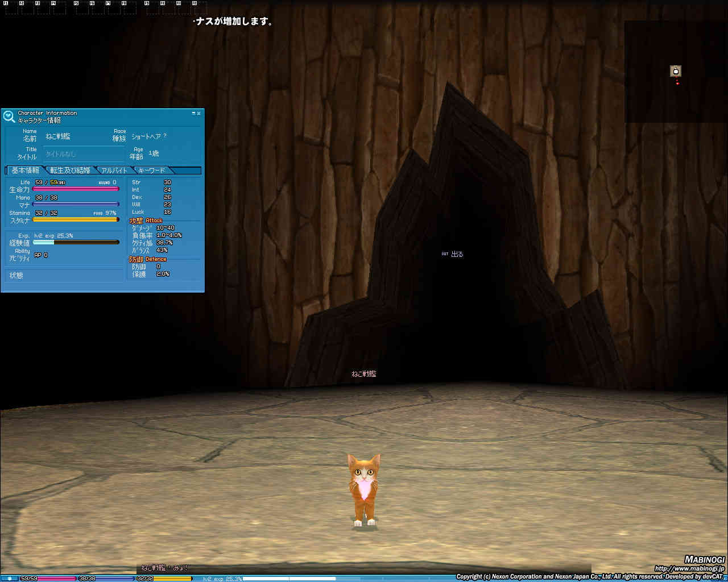Click the character marker on the minimap
728x582 pixels.
(x=676, y=71)
